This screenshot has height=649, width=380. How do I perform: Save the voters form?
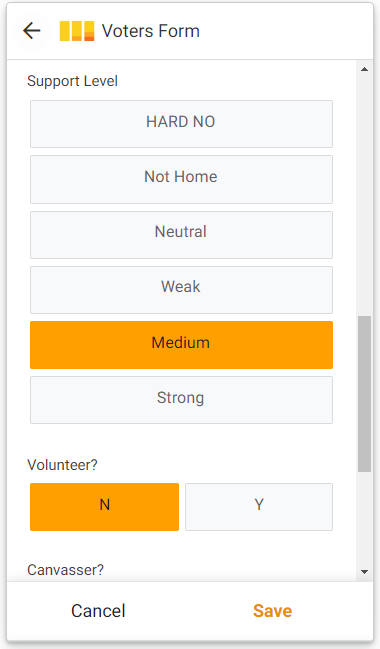coord(272,611)
